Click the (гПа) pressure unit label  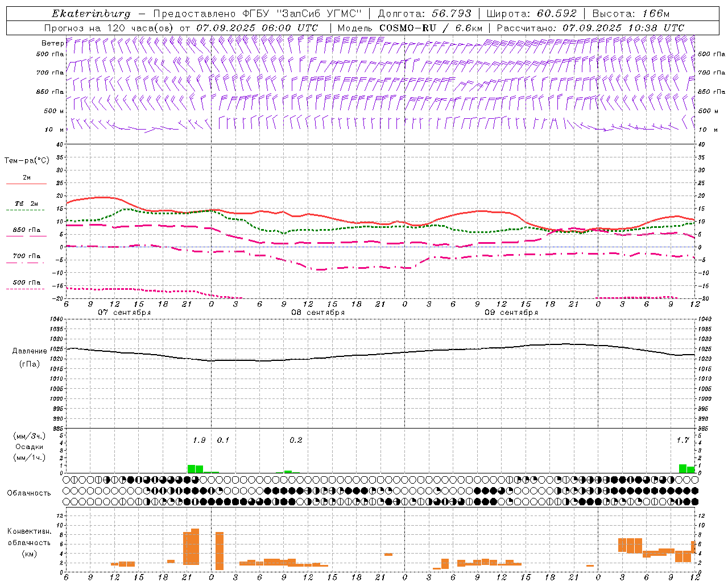pos(30,364)
